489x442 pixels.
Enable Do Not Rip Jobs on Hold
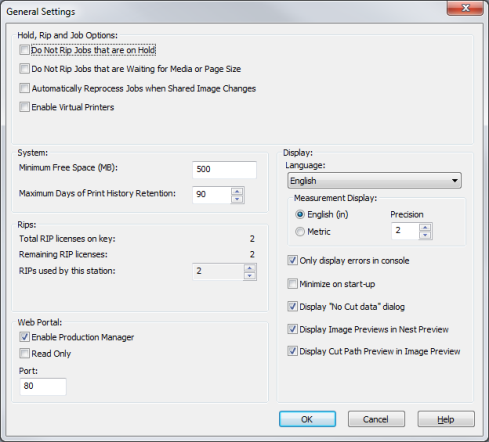pos(24,50)
